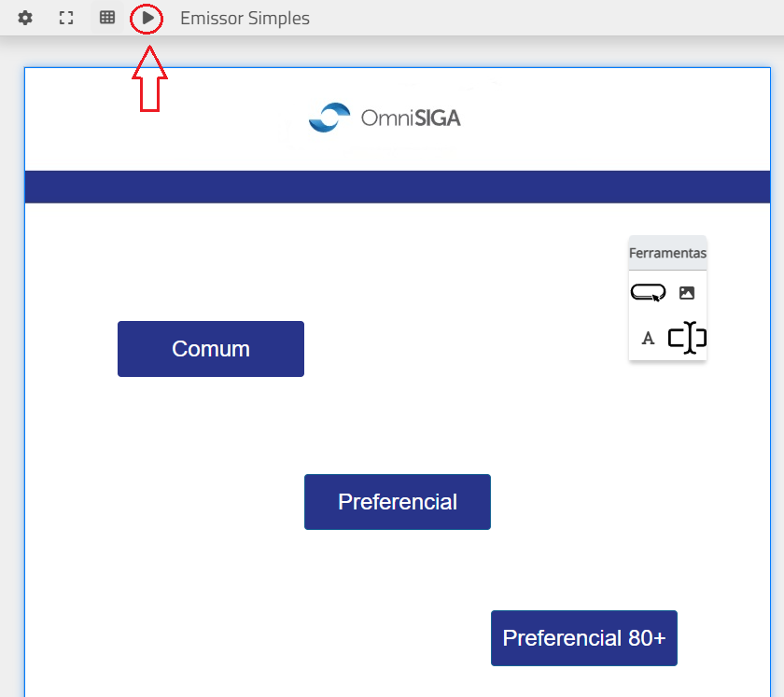This screenshot has width=784, height=697.
Task: Click the Preferencial button
Action: (398, 502)
